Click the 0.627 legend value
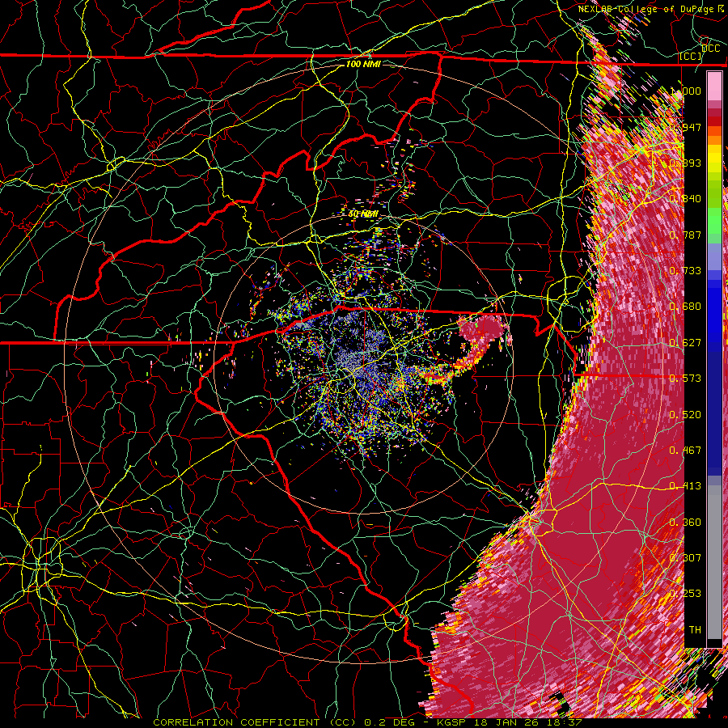This screenshot has width=728, height=728. point(686,343)
